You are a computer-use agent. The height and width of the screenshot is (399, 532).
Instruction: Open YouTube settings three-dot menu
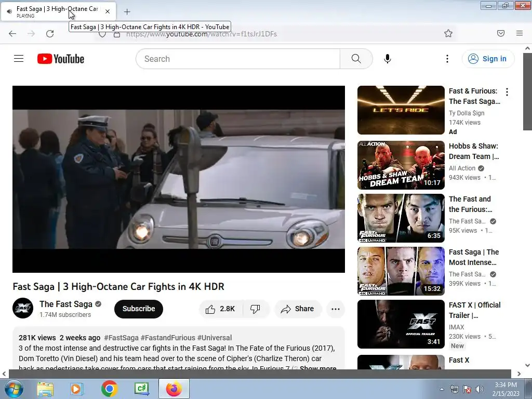[447, 59]
